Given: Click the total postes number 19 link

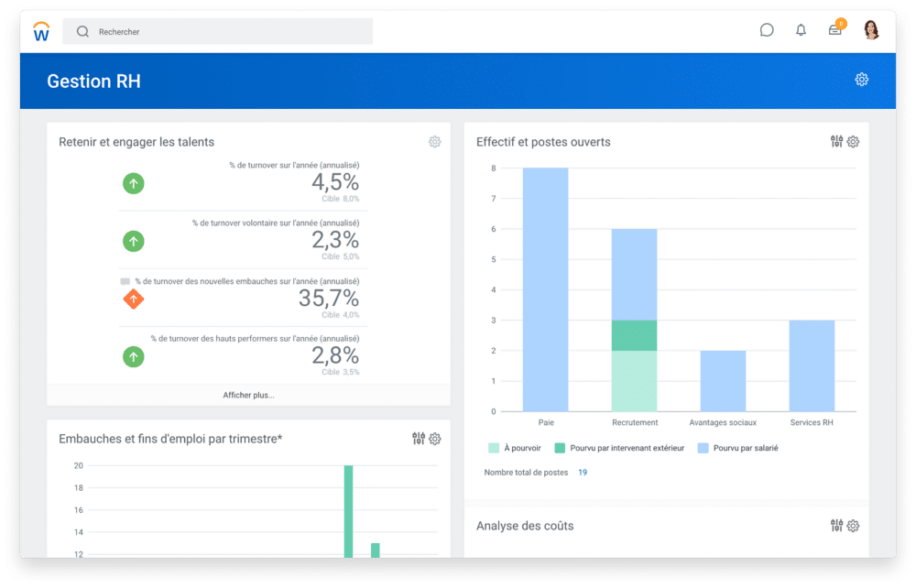Looking at the screenshot, I should (x=583, y=473).
